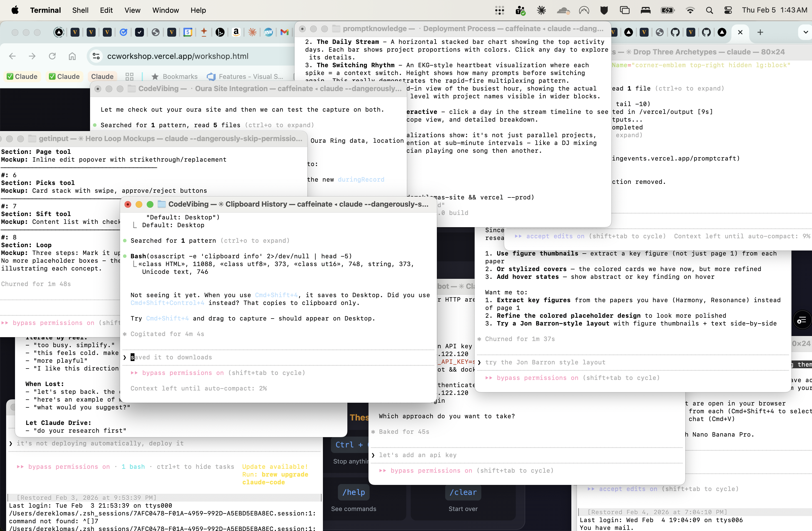Open the Shell menu
Image resolution: width=812 pixels, height=531 pixels.
[x=80, y=10]
